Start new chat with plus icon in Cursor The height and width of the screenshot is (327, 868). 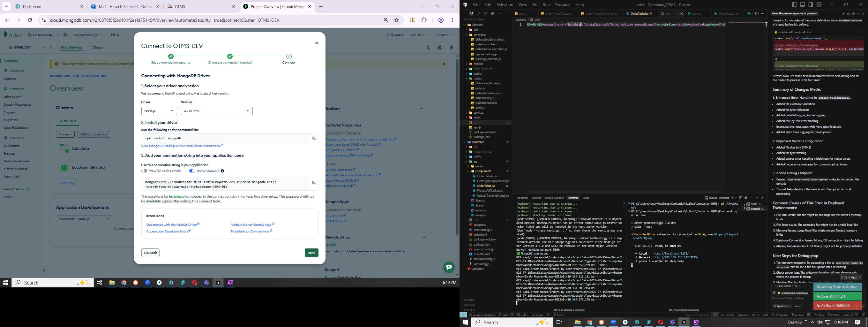pyautogui.click(x=843, y=14)
